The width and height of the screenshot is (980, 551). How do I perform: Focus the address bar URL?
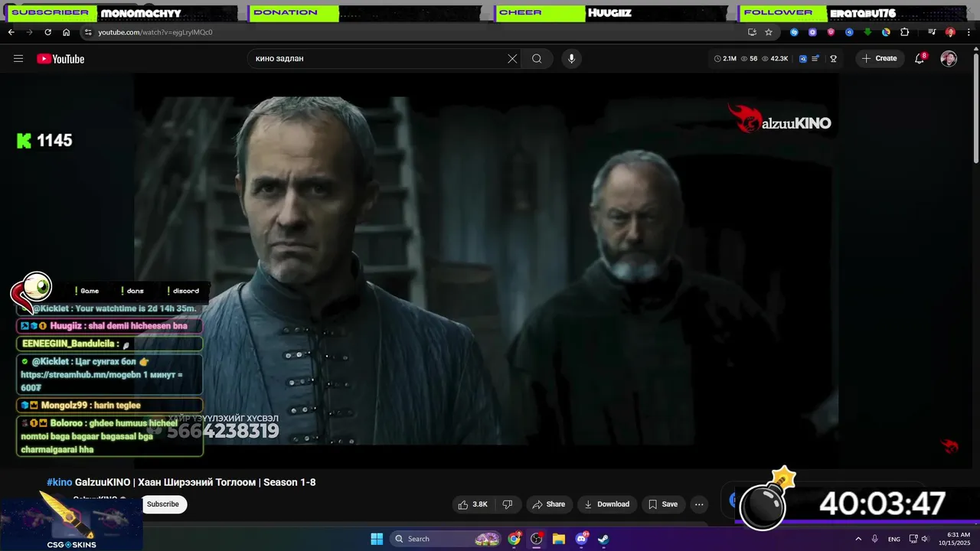[155, 32]
